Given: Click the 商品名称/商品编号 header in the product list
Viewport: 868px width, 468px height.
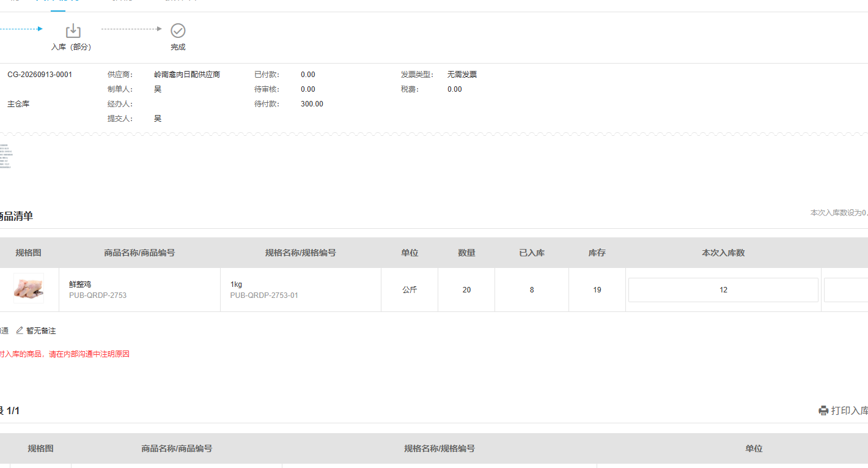Looking at the screenshot, I should [x=139, y=253].
